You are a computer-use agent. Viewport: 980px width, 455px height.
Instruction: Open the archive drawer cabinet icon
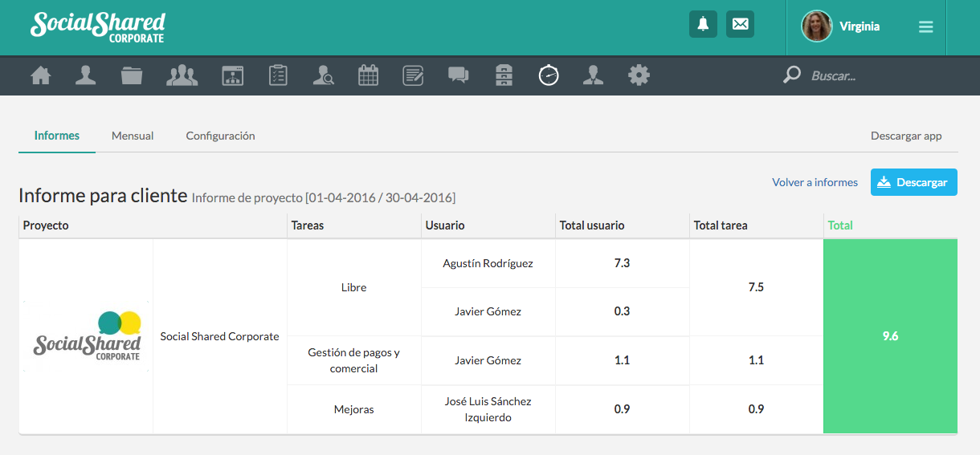[504, 75]
